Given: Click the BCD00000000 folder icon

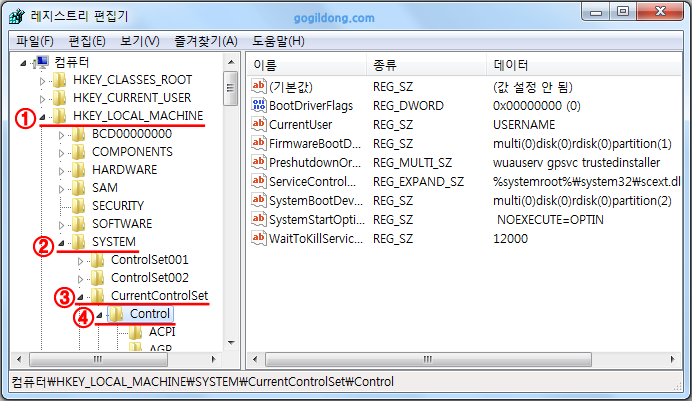Looking at the screenshot, I should (79, 134).
